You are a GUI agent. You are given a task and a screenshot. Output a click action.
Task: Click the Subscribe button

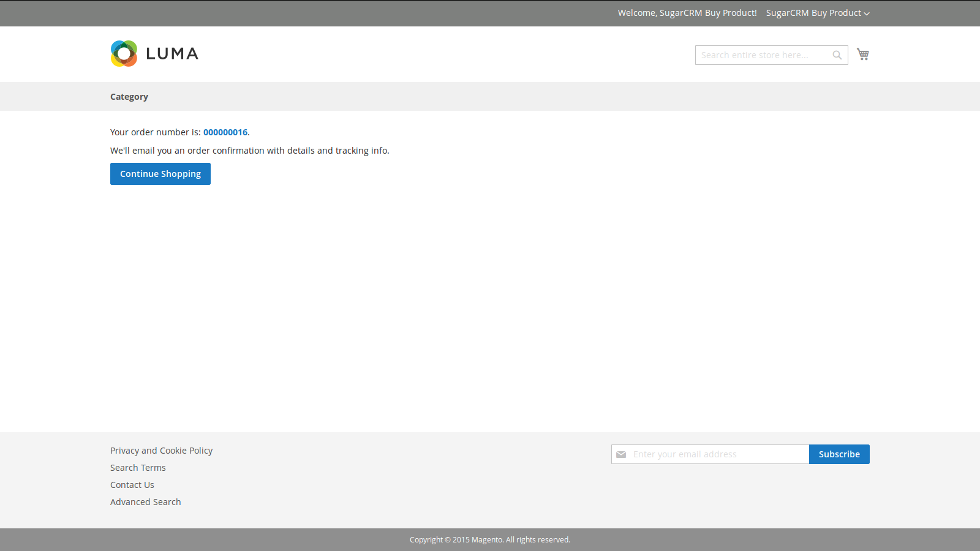(839, 454)
